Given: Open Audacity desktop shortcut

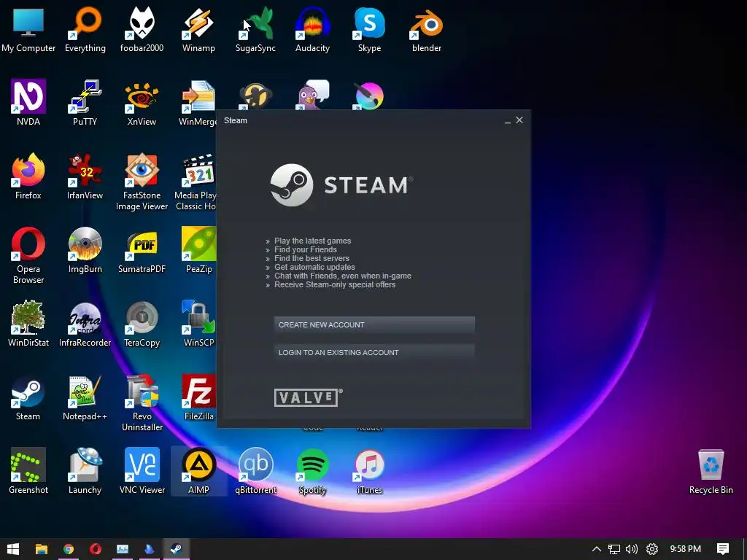Looking at the screenshot, I should 312,29.
